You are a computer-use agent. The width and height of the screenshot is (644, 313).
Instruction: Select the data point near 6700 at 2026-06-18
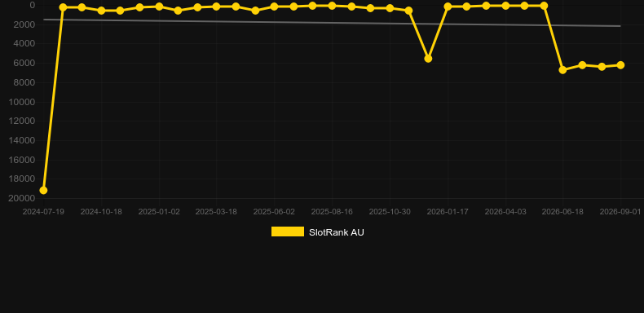(562, 70)
